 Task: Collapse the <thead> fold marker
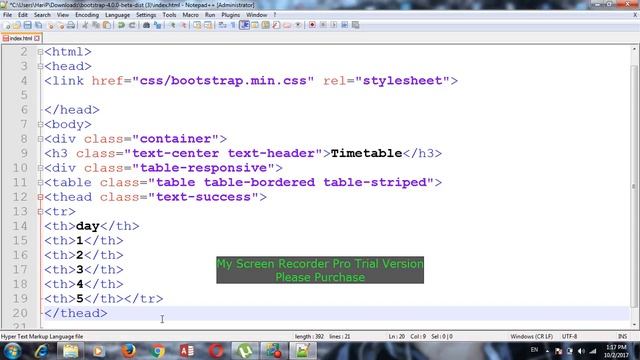40,197
